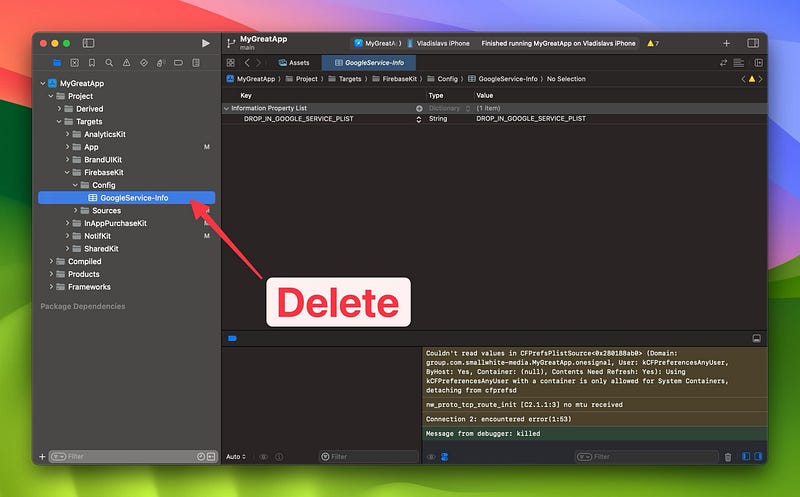The width and height of the screenshot is (800, 497).
Task: Jump to previous issue chevron in jump bar
Action: coord(743,79)
